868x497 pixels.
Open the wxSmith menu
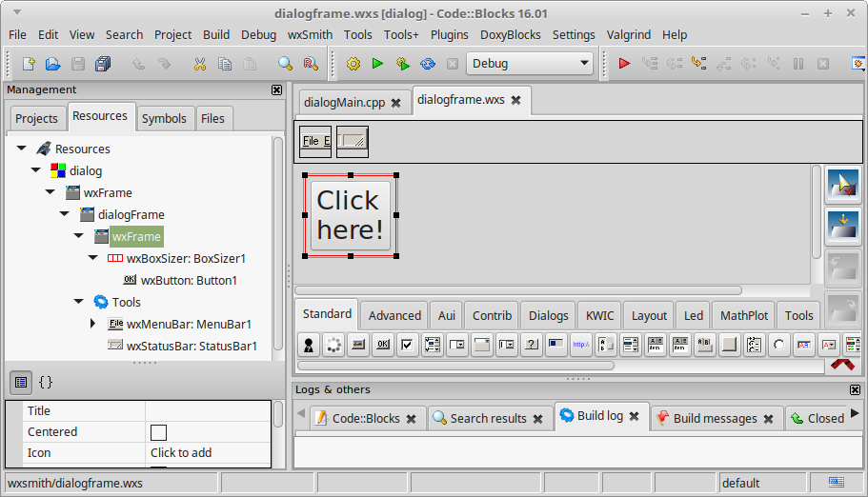pos(310,34)
